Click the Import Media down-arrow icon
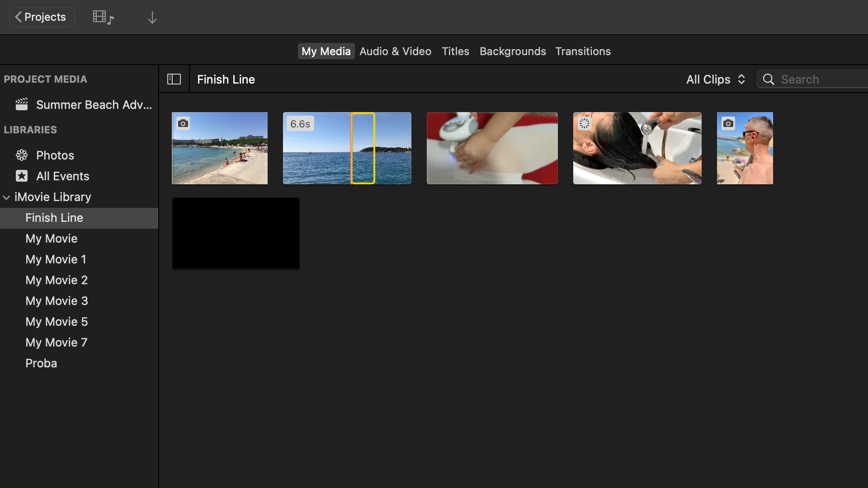The width and height of the screenshot is (868, 488). (152, 18)
